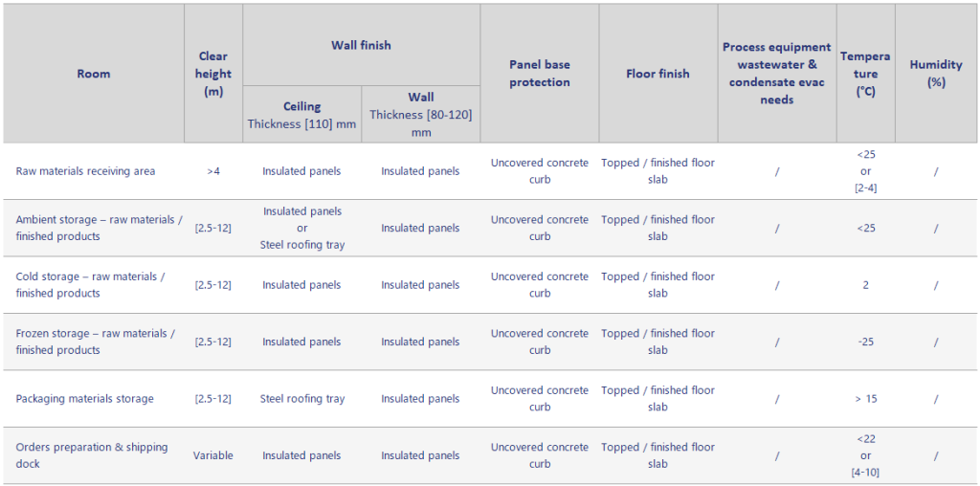980x486 pixels.
Task: Select the Panel base protection header
Action: 539,74
